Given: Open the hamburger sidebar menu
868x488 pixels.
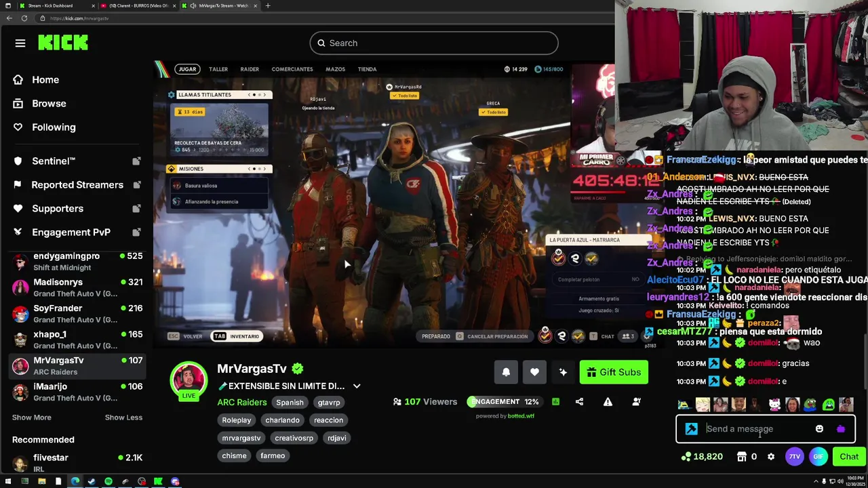Looking at the screenshot, I should click(x=20, y=43).
